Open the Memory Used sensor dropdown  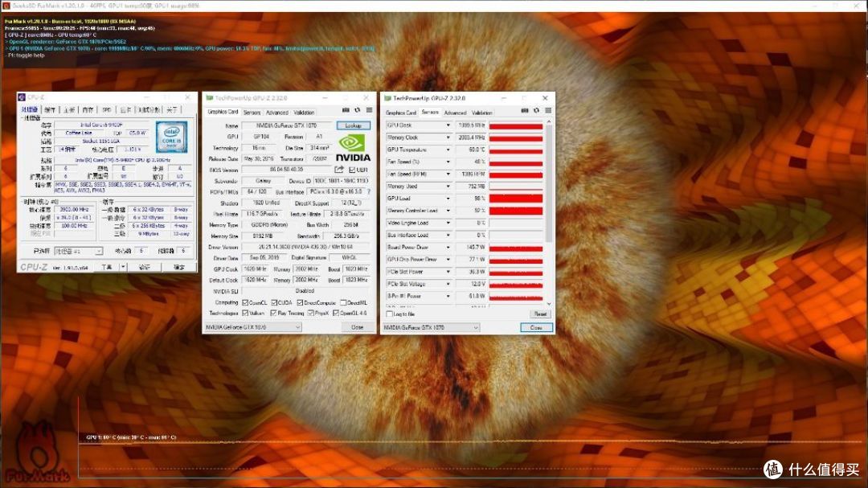click(448, 187)
